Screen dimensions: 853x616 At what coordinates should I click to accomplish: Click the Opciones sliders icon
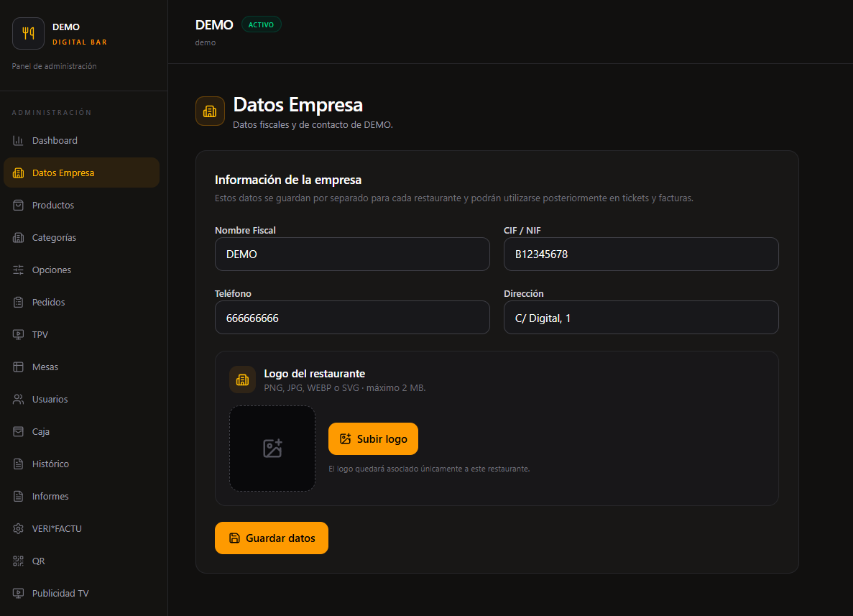pos(18,270)
